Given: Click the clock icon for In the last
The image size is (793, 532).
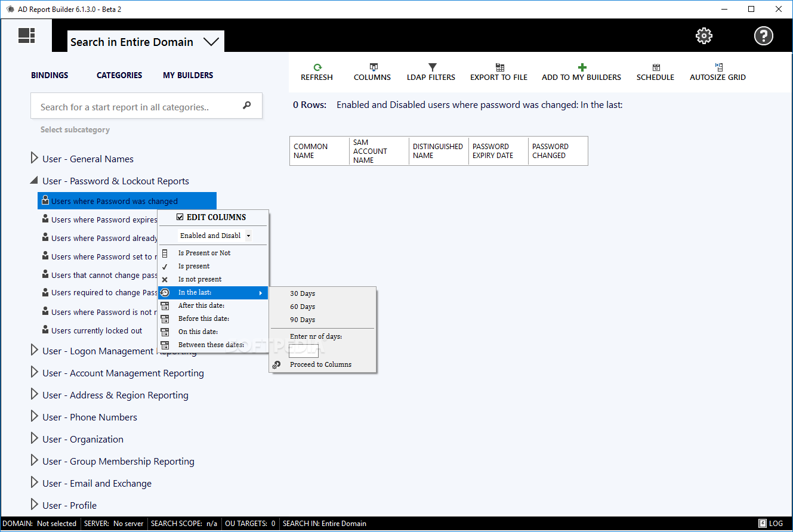Looking at the screenshot, I should 165,292.
